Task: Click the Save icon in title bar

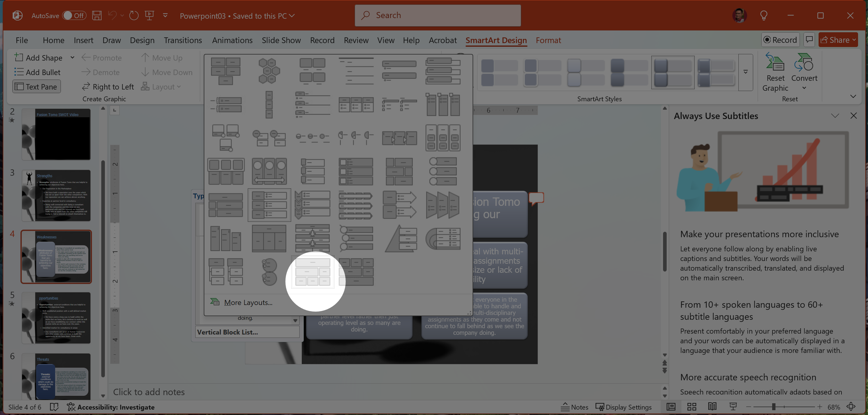Action: (97, 15)
